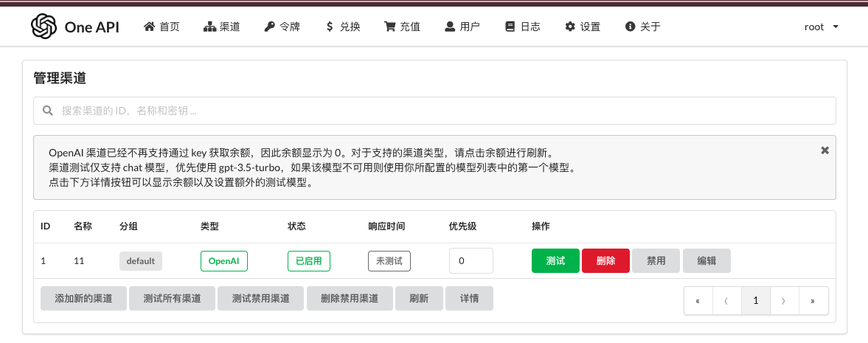Open top-up via shopping cart icon

[389, 27]
